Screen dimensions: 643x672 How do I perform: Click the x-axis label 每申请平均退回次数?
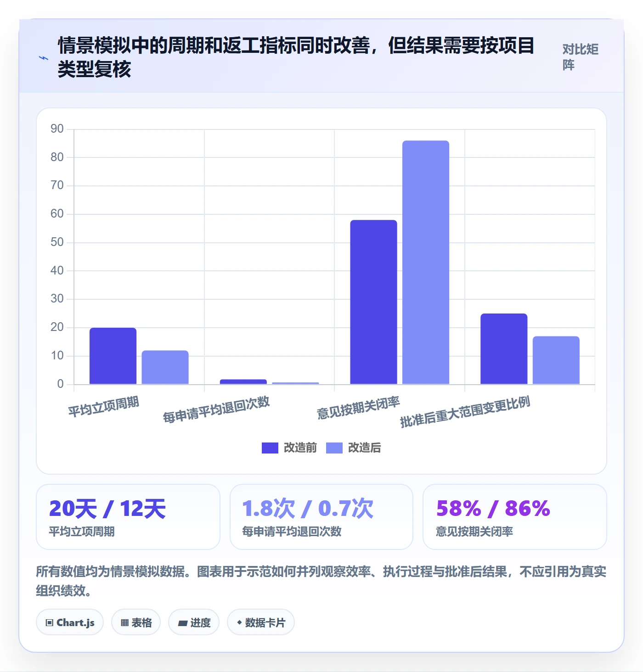[216, 409]
